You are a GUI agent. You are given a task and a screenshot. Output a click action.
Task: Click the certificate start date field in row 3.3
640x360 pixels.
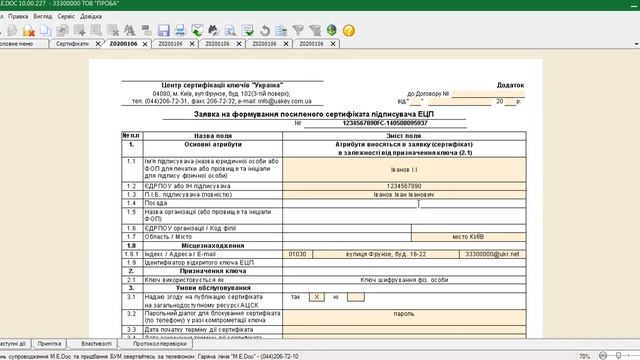tap(404, 330)
